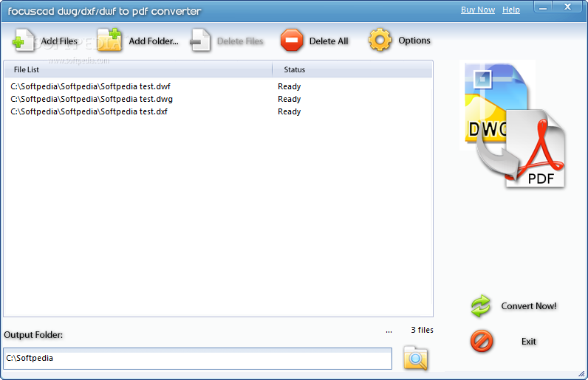Browse output folder with magnifier folder icon
This screenshot has width=588, height=380.
(x=415, y=358)
